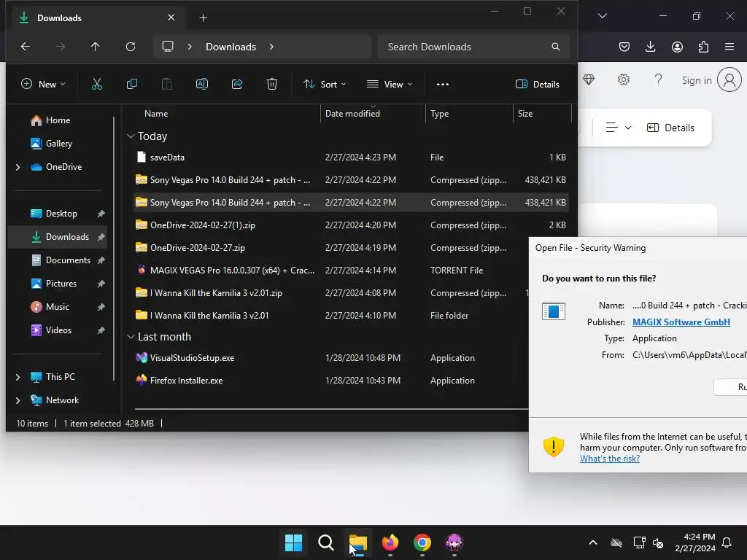Open Home in navigation pane
Viewport: 747px width, 560px height.
(x=58, y=120)
